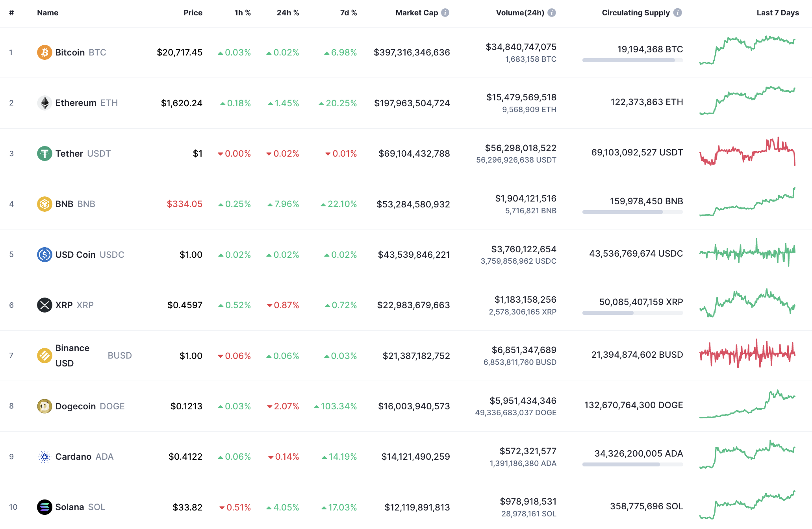Click the USD Coin USDC logo
Image resolution: width=812 pixels, height=529 pixels.
point(44,254)
